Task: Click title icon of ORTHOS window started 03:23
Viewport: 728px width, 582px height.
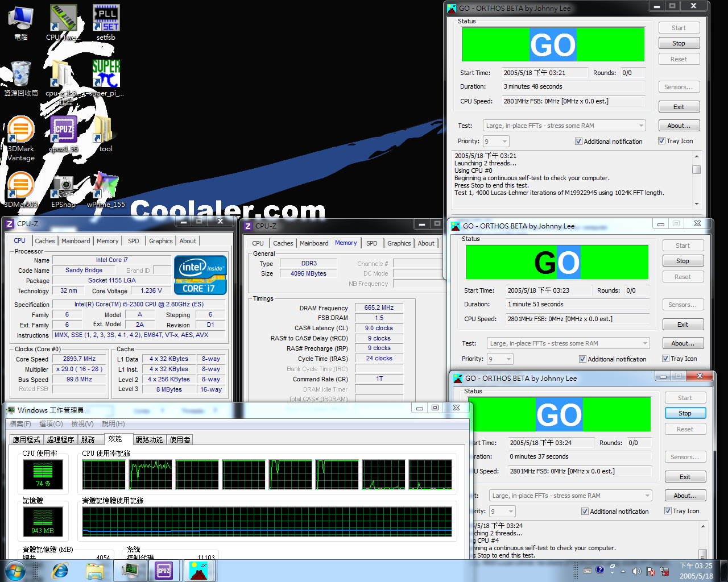Action: 456,226
